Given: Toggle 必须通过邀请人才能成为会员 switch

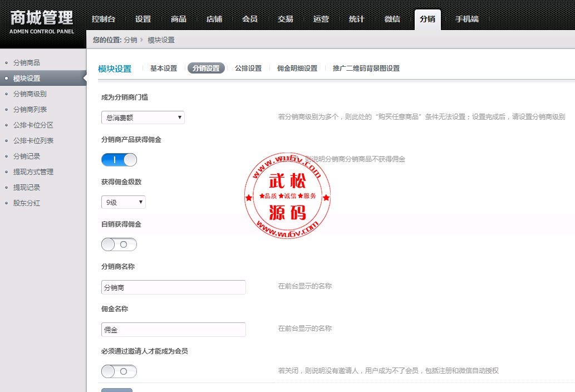Looking at the screenshot, I should (119, 371).
